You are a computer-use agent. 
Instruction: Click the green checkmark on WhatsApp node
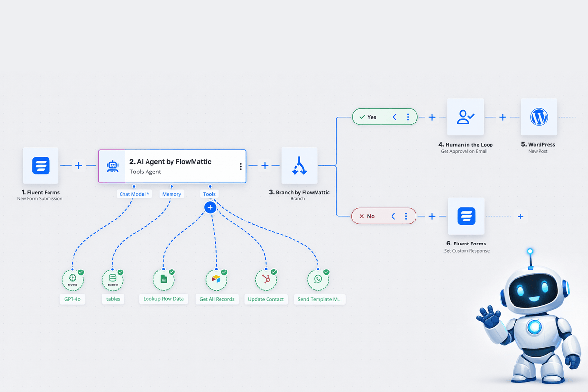(326, 272)
